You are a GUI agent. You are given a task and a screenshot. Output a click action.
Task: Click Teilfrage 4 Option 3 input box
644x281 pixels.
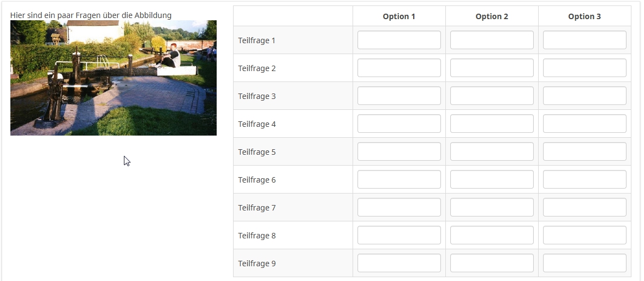585,124
